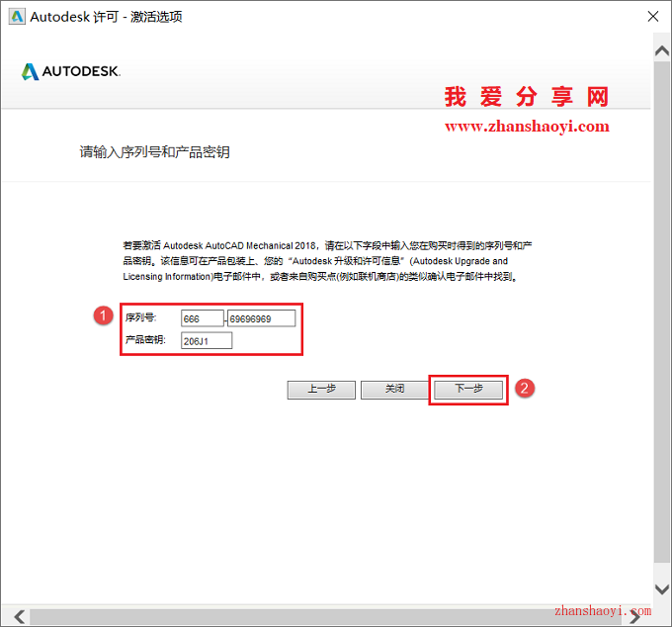Viewport: 672px width, 627px height.
Task: Click the horizontal scrollbar left arrow
Action: pyautogui.click(x=19, y=617)
